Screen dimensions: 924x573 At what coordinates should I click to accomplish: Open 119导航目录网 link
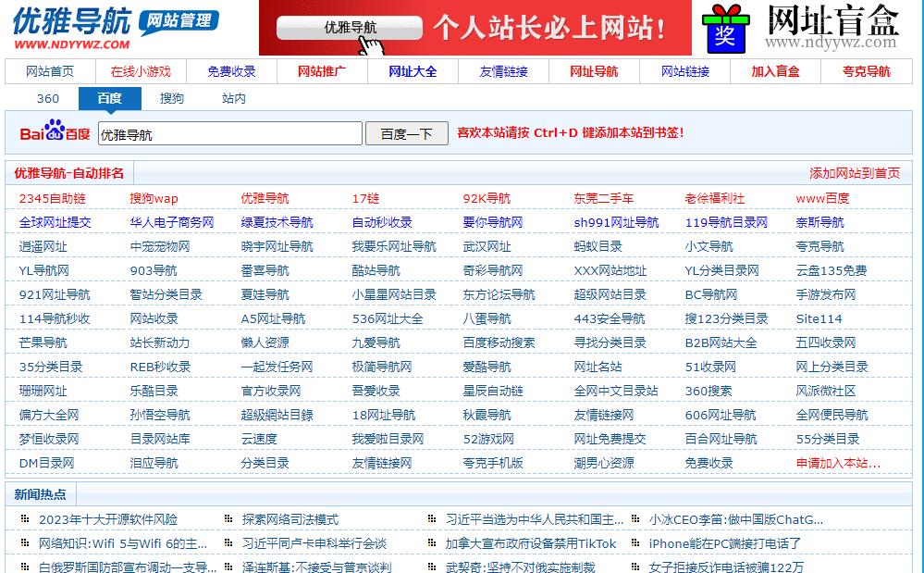[726, 222]
